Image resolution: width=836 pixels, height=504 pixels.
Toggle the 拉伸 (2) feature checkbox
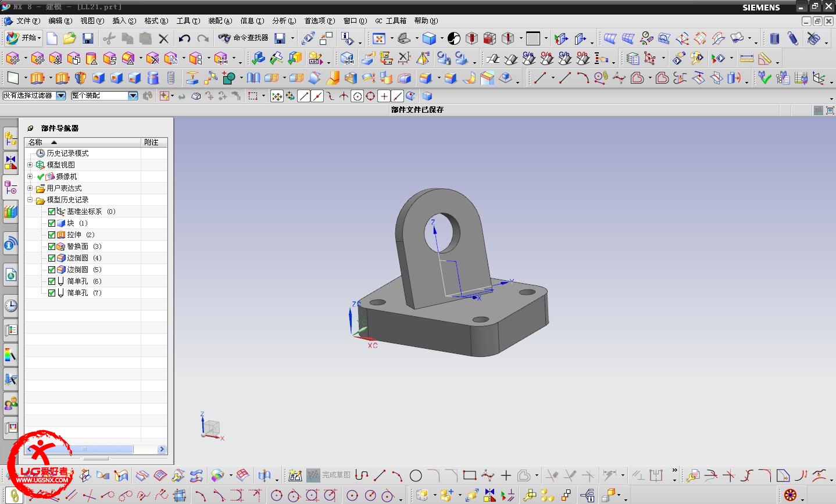52,235
